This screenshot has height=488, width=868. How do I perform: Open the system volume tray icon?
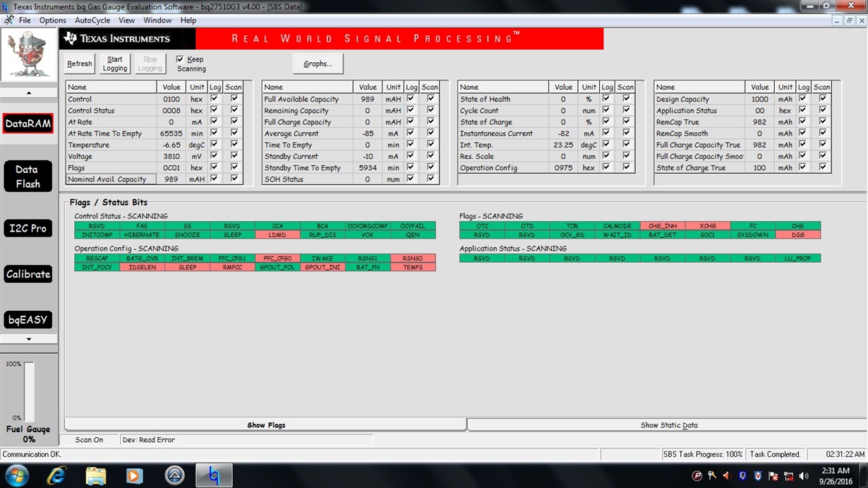tap(804, 476)
